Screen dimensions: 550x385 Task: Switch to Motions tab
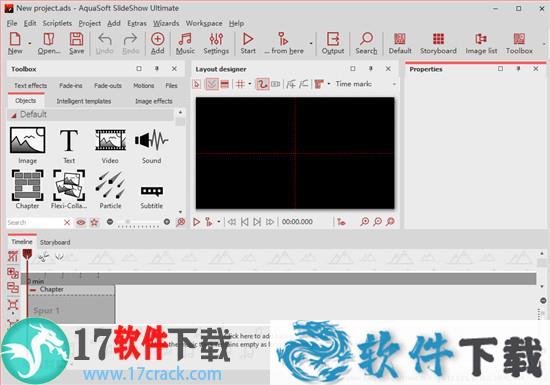point(143,85)
